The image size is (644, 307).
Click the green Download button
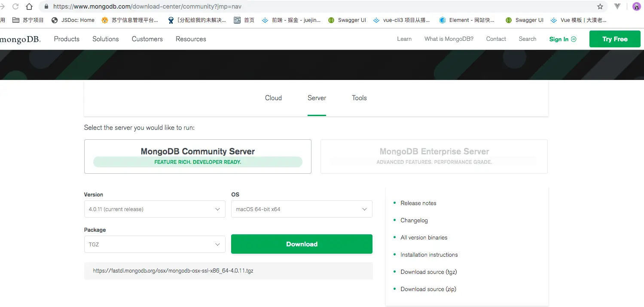[x=302, y=244]
